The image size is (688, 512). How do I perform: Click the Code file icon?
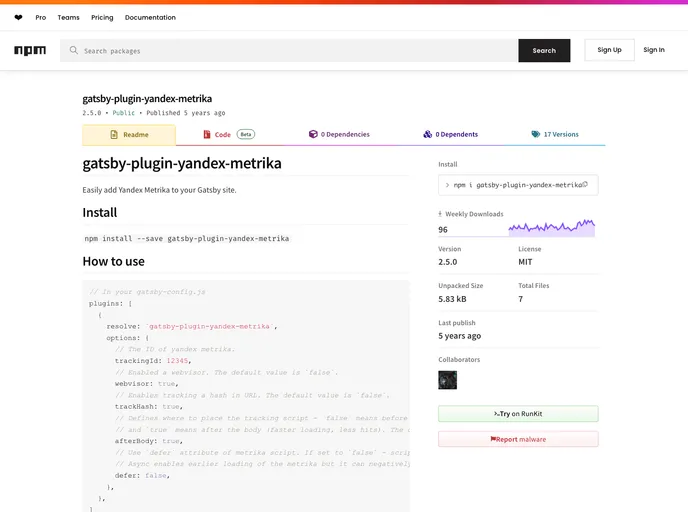(207, 134)
